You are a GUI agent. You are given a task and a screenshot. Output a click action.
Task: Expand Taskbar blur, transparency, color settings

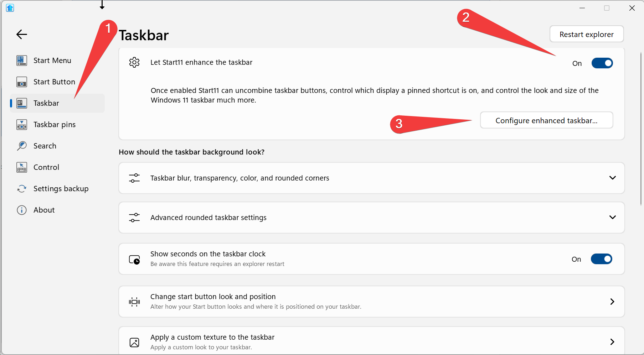612,178
